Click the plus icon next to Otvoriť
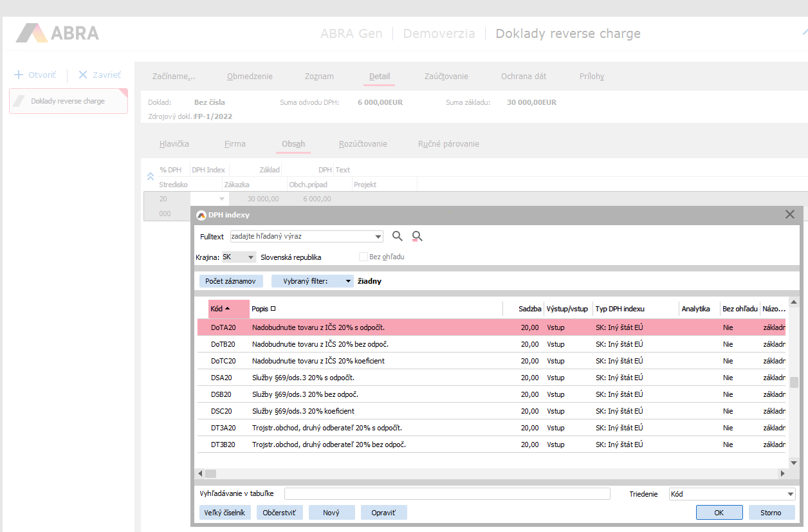The image size is (808, 532). (19, 75)
